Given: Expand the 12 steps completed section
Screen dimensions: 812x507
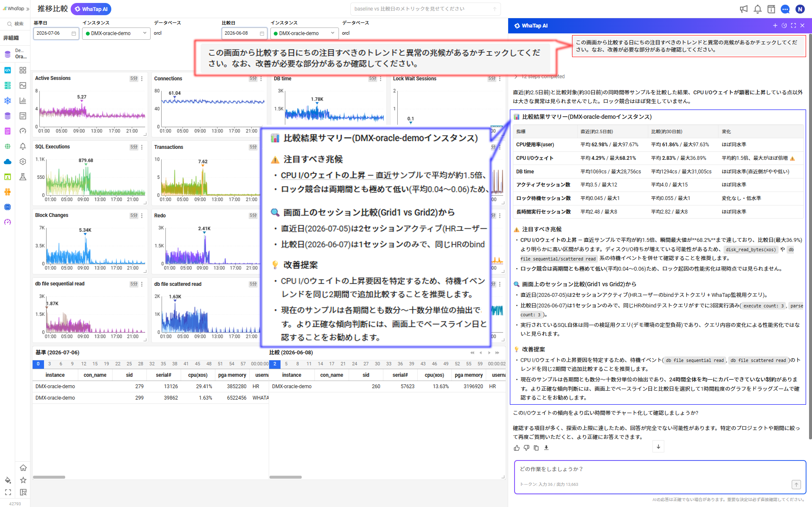Looking at the screenshot, I should coord(539,77).
